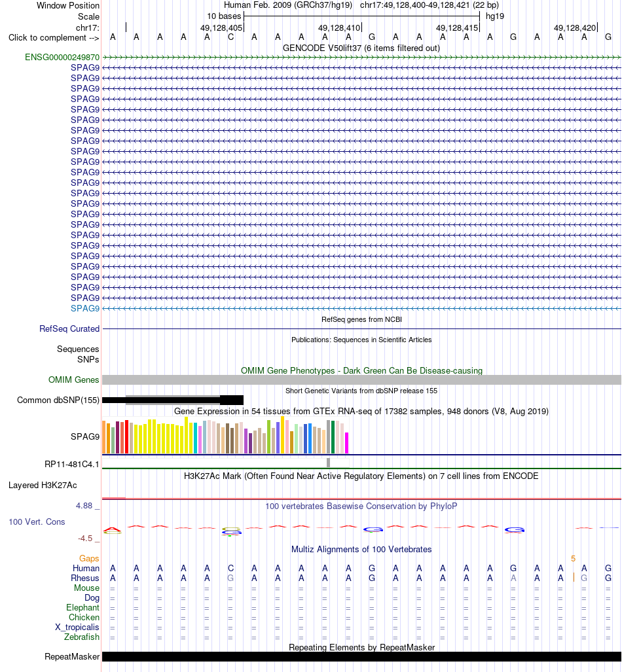This screenshot has width=622, height=672.
Task: Click the H3K27Ac Mark track title
Action: tap(361, 476)
